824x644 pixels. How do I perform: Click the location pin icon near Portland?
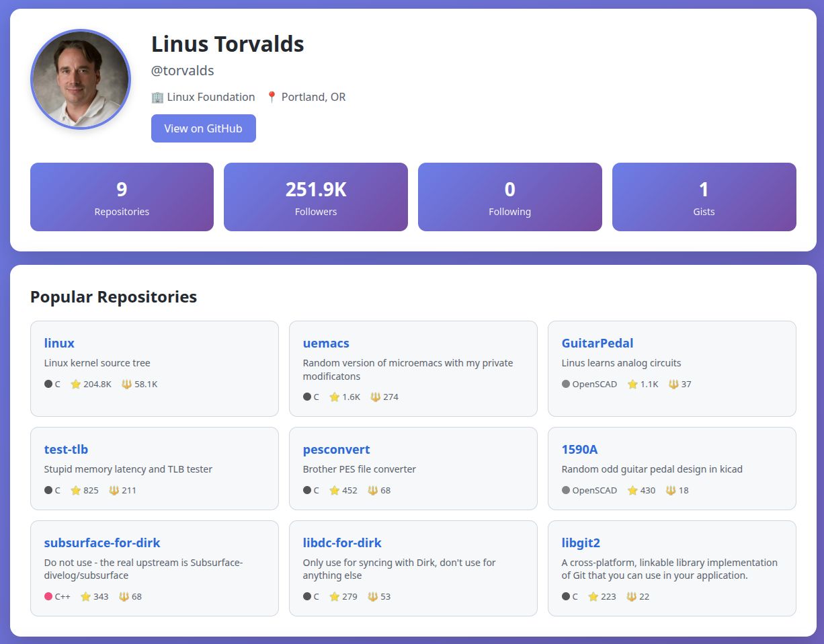tap(272, 97)
